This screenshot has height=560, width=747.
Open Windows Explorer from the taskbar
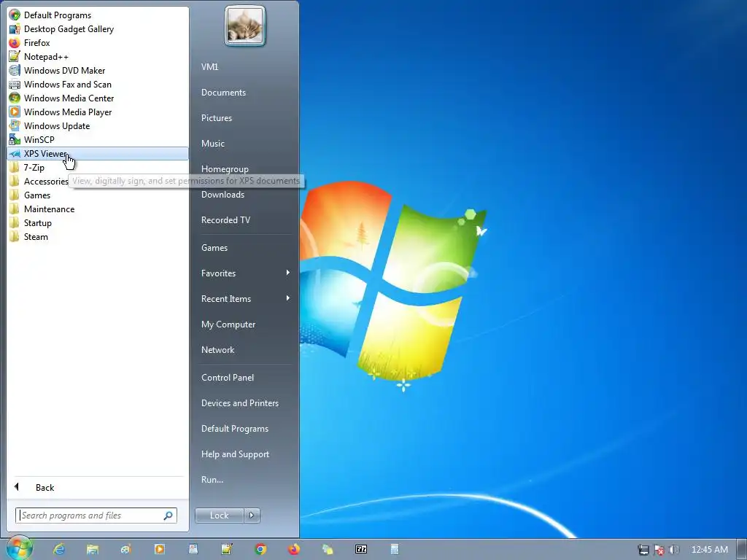pos(93,549)
